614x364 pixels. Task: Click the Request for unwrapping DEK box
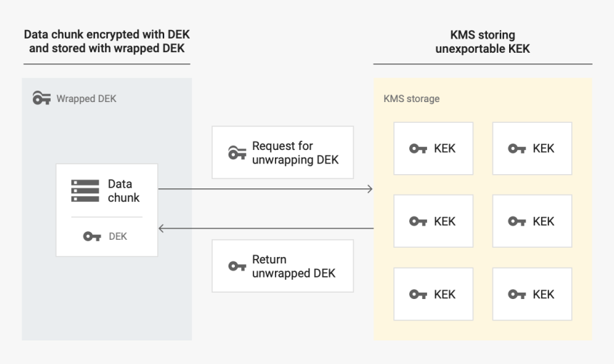pyautogui.click(x=283, y=153)
